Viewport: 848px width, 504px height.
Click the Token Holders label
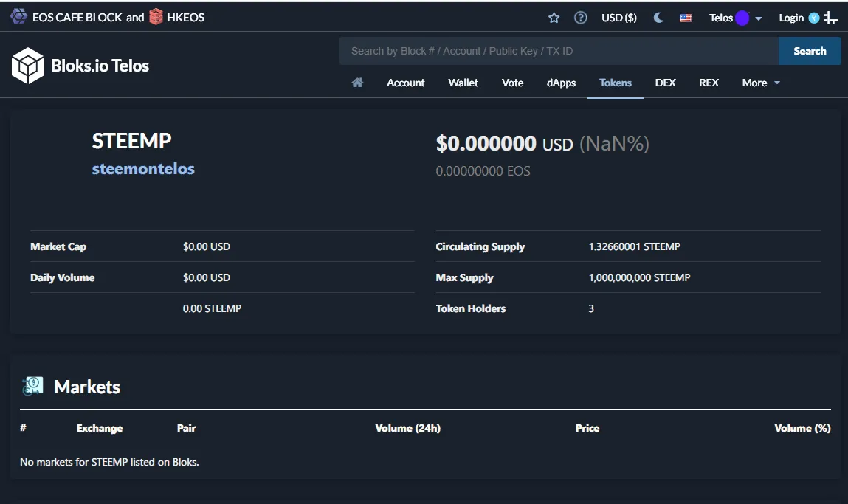pos(471,308)
